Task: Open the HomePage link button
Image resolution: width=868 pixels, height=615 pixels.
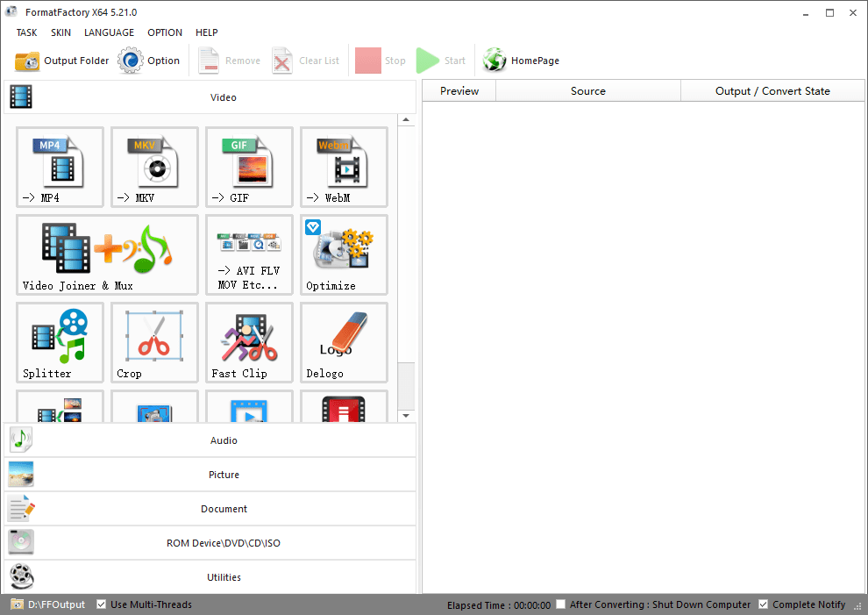Action: tap(522, 61)
